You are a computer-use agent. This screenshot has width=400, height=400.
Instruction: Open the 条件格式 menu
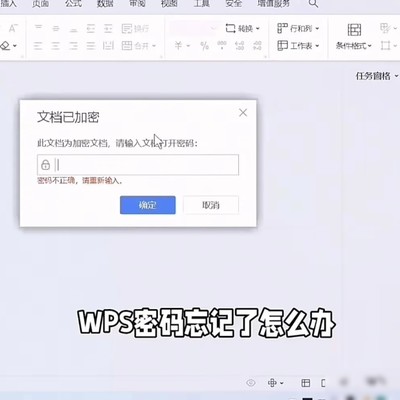tap(354, 37)
